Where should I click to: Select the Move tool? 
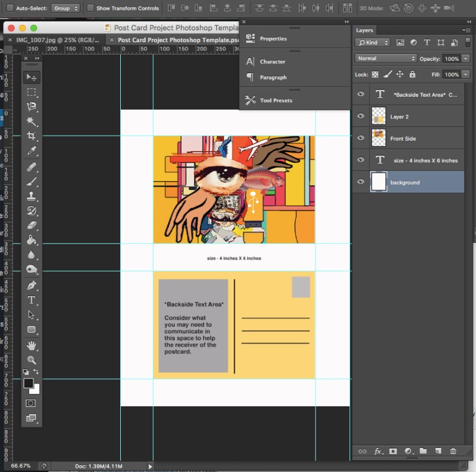31,77
